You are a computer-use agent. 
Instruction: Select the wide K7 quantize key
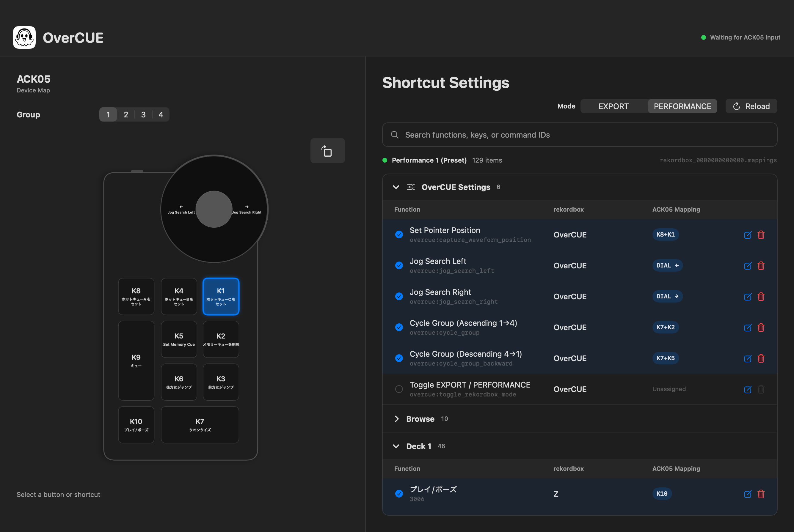point(200,425)
